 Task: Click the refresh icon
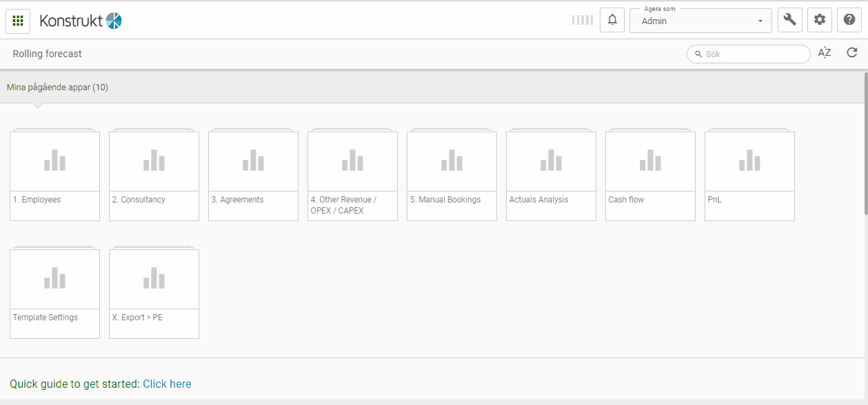click(852, 53)
